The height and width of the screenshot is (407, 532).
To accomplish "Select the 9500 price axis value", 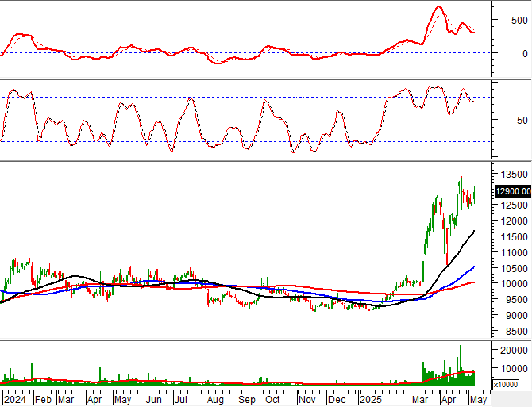I will pos(517,300).
